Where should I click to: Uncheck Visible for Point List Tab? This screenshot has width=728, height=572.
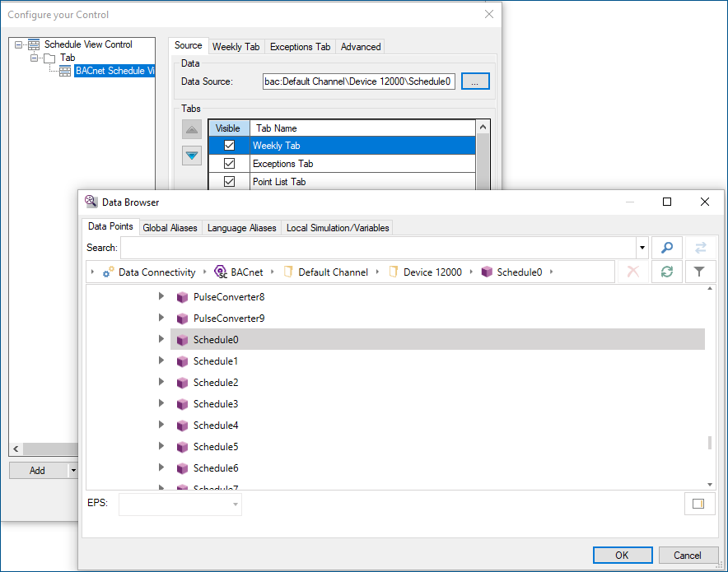230,181
